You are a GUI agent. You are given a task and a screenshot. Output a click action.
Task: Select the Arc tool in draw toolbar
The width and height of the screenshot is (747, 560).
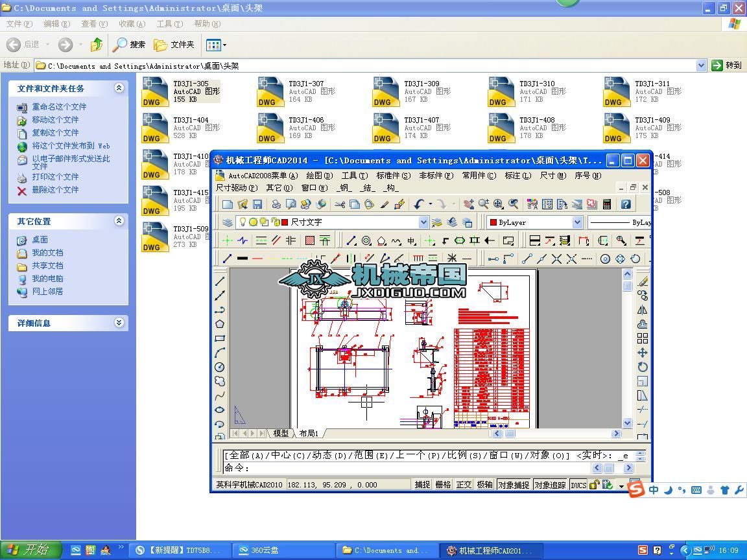pos(220,353)
